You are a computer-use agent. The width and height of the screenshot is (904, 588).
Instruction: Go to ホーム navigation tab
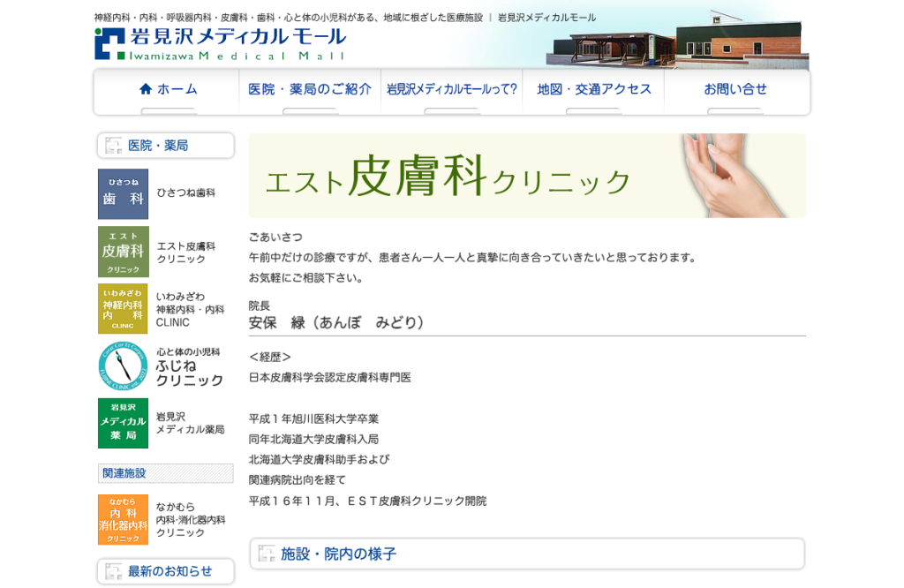tap(167, 92)
